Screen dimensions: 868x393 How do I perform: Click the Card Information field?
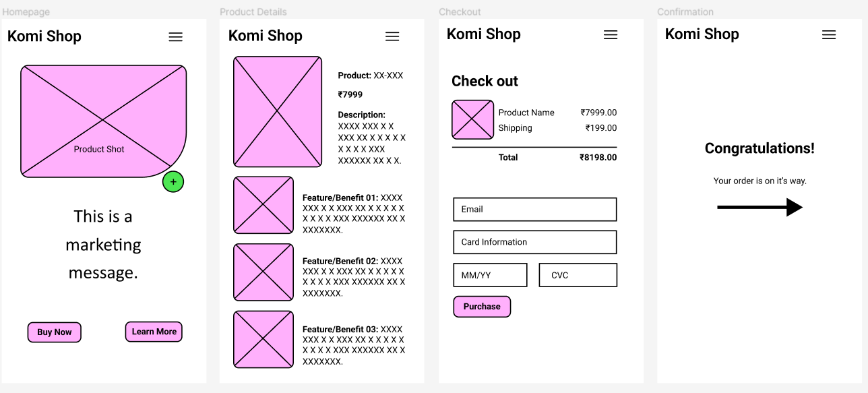534,242
